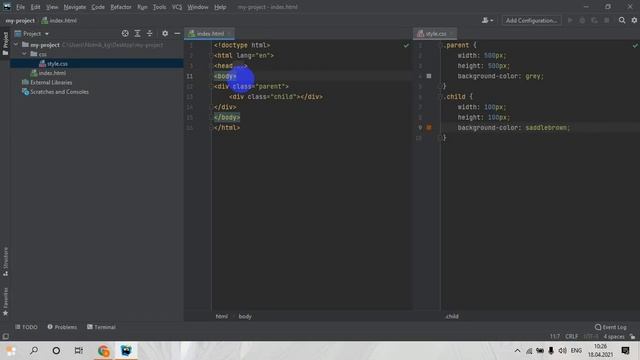Click the ENG language indicator
The width and height of the screenshot is (640, 360).
coord(576,351)
